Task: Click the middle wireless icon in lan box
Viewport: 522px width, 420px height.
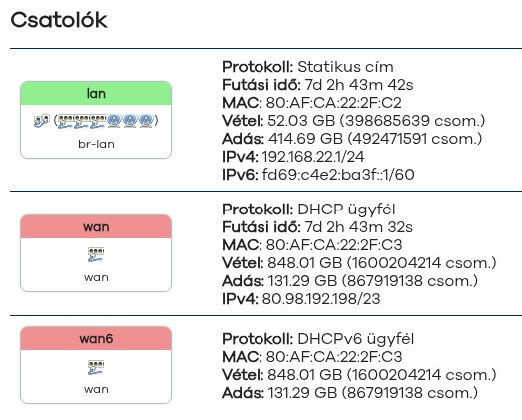Action: [130, 121]
